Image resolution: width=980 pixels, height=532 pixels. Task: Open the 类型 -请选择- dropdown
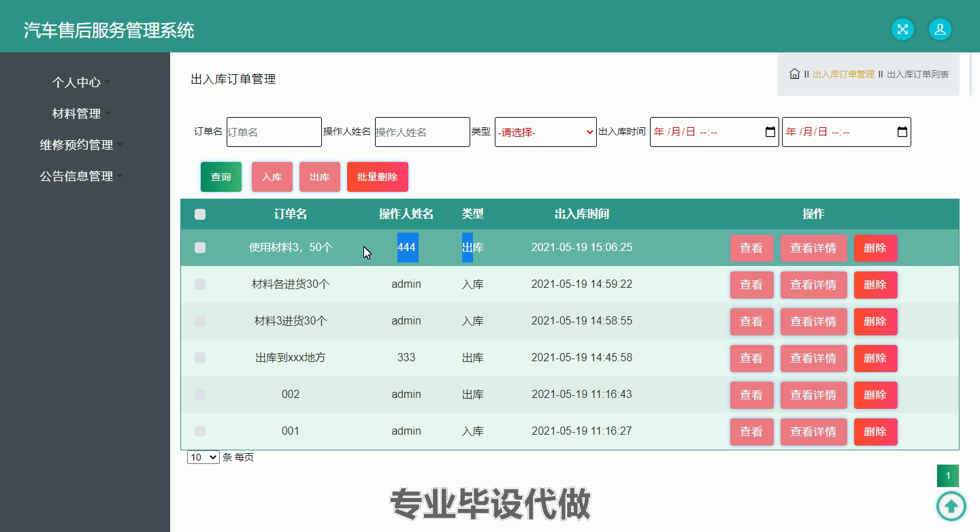546,132
